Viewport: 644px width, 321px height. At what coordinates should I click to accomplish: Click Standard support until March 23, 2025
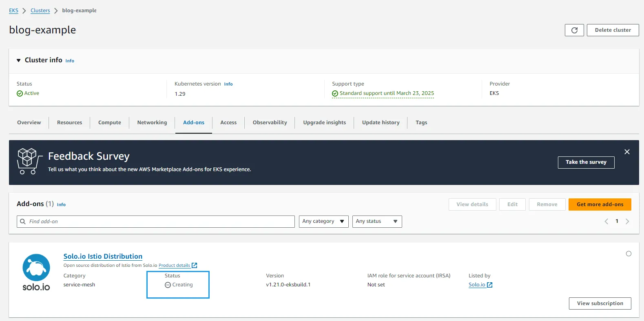(387, 93)
